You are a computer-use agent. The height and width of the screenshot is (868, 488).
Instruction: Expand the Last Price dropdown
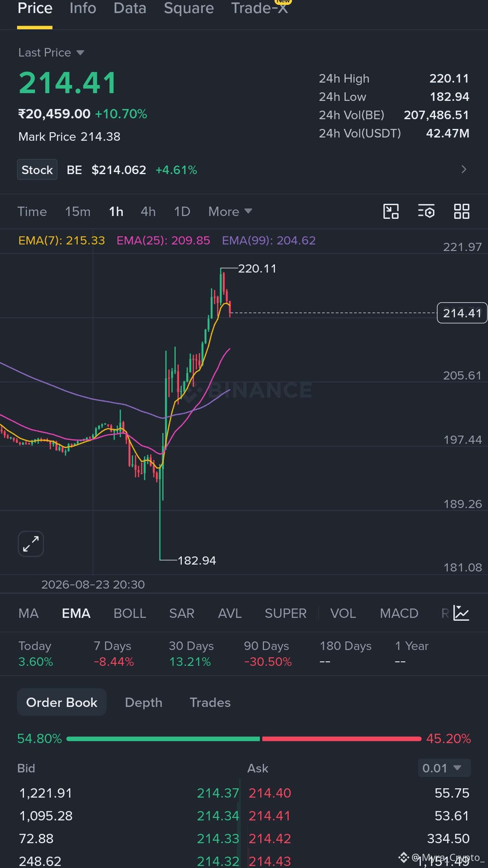click(x=51, y=52)
